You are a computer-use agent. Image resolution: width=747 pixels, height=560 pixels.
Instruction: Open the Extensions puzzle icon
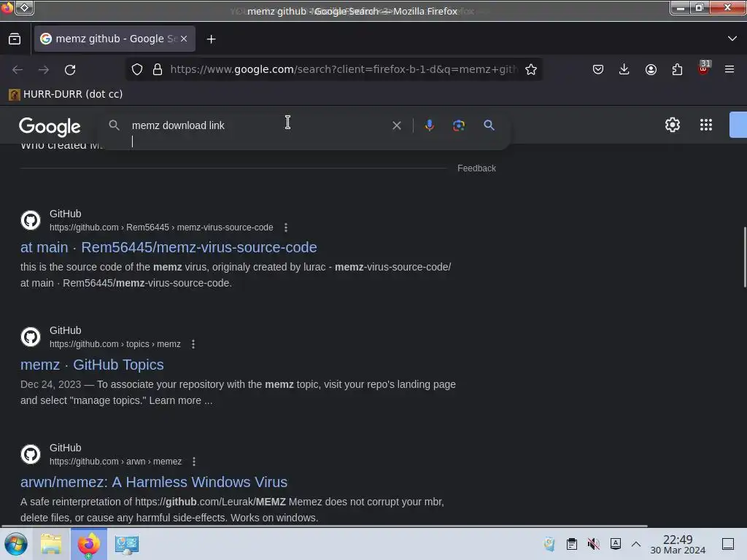(x=677, y=69)
